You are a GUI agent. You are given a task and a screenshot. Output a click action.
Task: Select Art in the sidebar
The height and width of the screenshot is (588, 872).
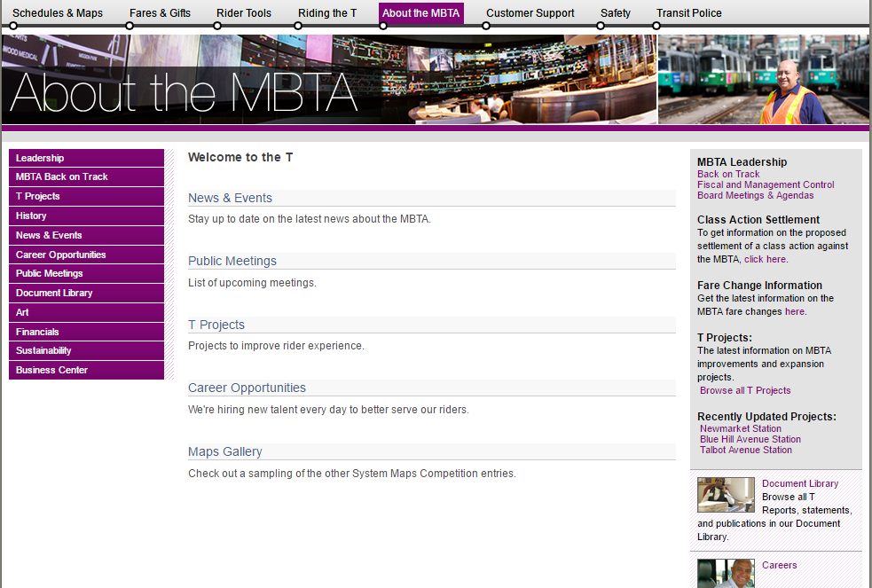click(86, 312)
